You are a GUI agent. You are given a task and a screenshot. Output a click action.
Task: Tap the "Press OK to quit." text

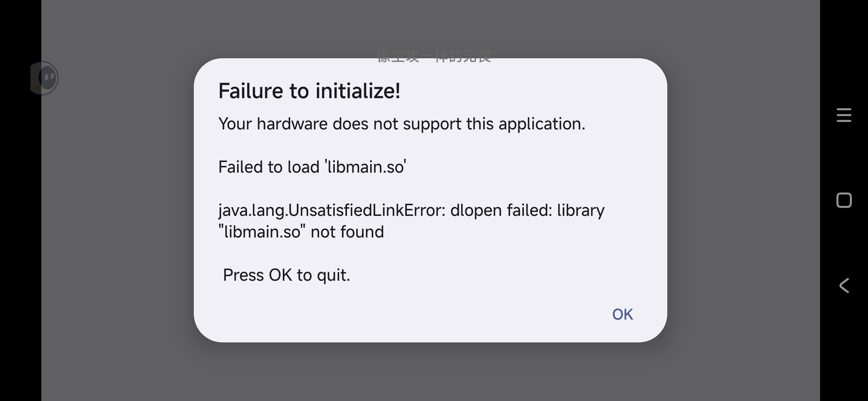tap(287, 275)
